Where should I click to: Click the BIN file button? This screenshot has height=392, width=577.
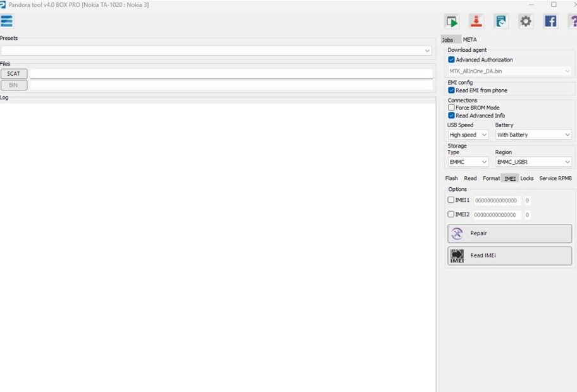click(x=14, y=85)
